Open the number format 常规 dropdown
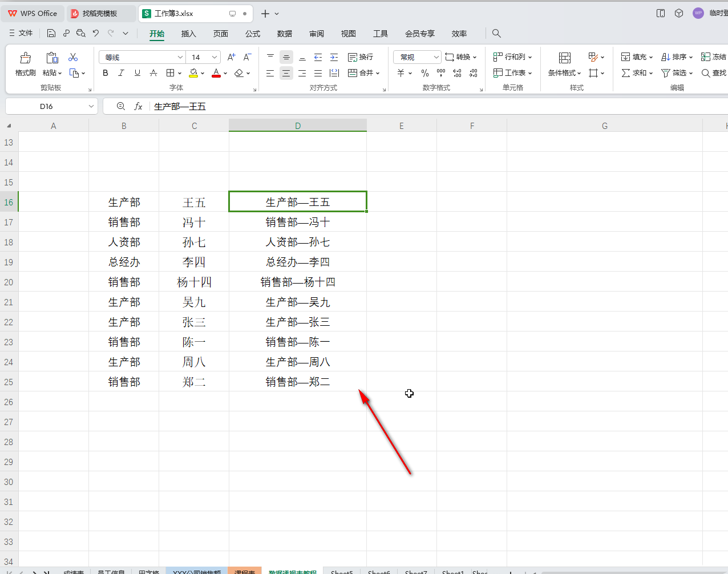 436,57
